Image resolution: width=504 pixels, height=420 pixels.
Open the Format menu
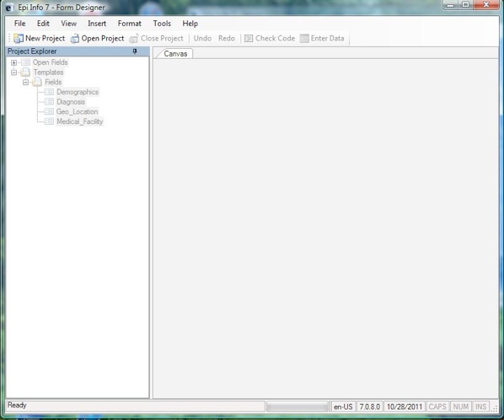coord(130,24)
